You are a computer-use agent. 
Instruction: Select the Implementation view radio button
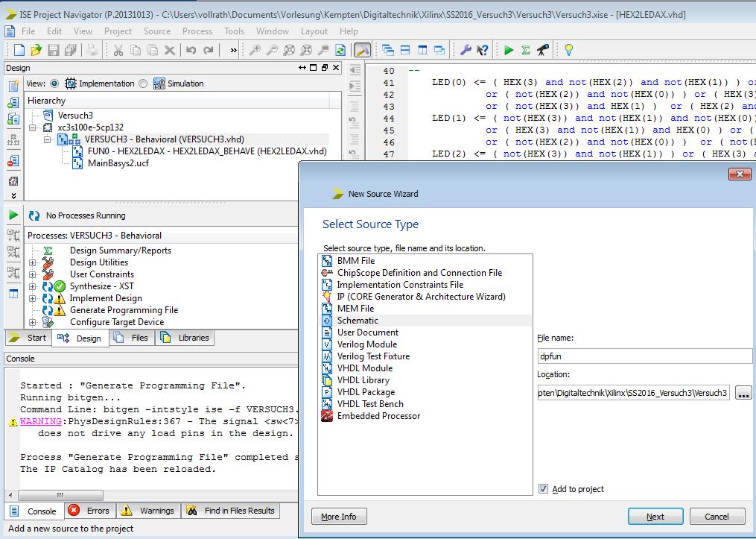point(54,83)
